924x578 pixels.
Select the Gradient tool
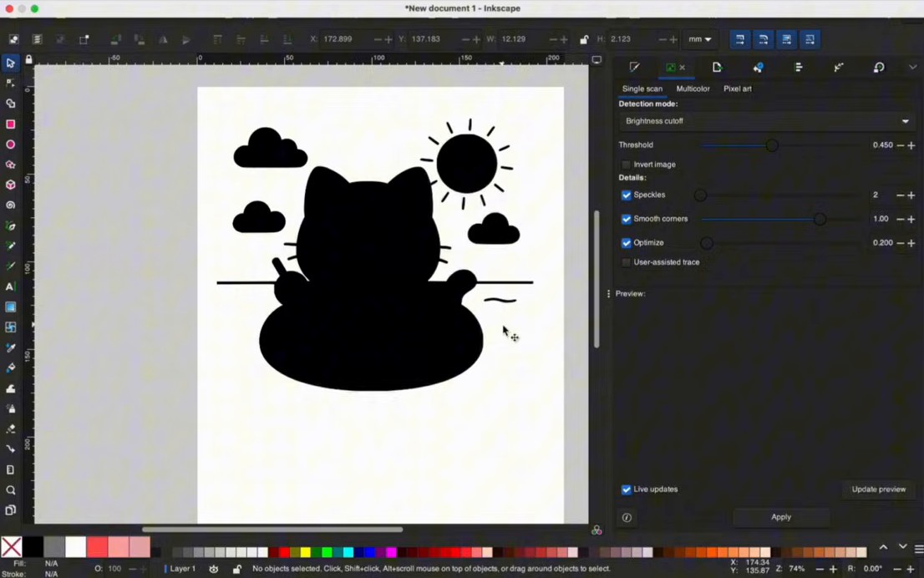coord(10,307)
